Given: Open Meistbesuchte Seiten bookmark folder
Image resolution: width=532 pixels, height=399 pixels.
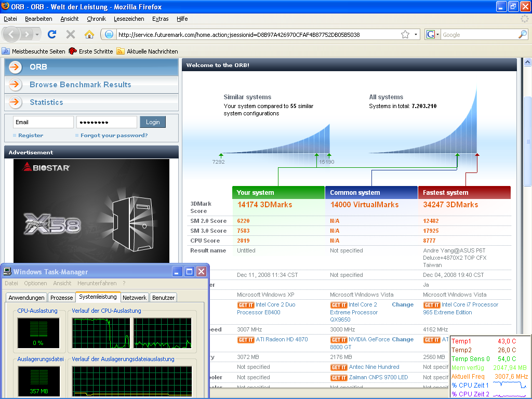Looking at the screenshot, I should tap(34, 51).
